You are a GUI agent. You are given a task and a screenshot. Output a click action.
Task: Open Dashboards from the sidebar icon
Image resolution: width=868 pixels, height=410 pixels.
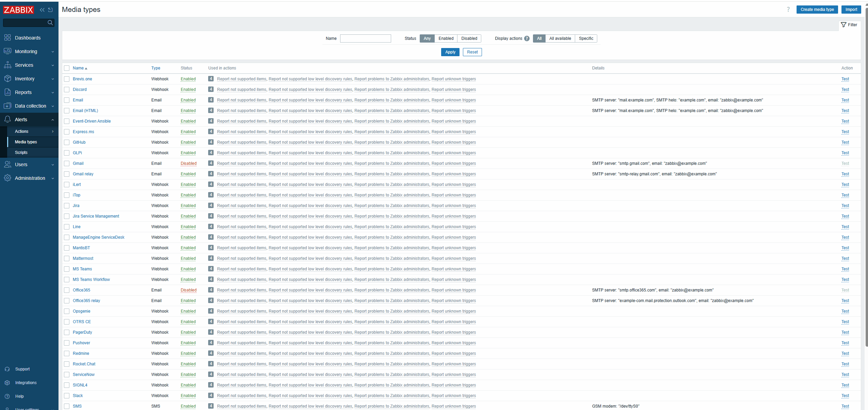[x=7, y=38]
